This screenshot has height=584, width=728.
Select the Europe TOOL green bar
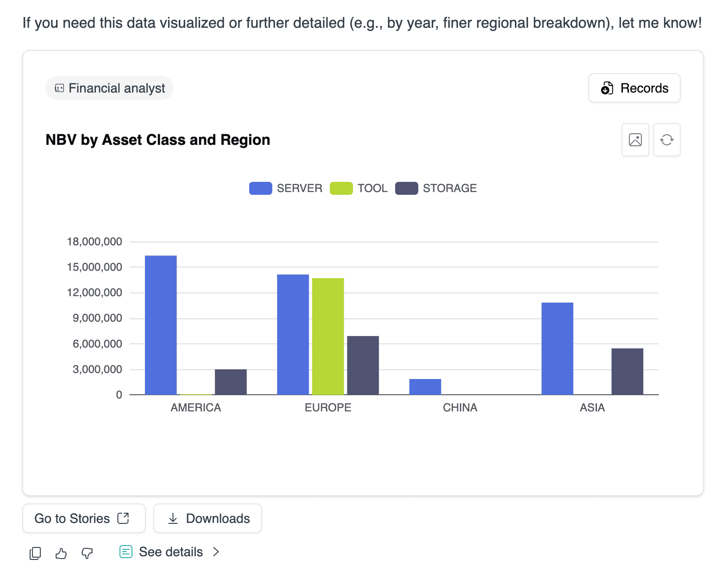coord(328,336)
